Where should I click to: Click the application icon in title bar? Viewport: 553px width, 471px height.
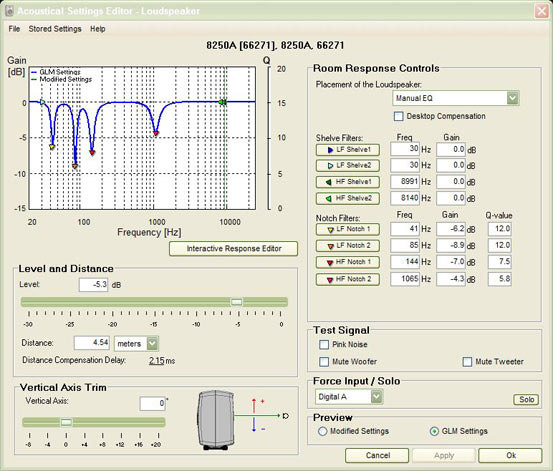9,11
